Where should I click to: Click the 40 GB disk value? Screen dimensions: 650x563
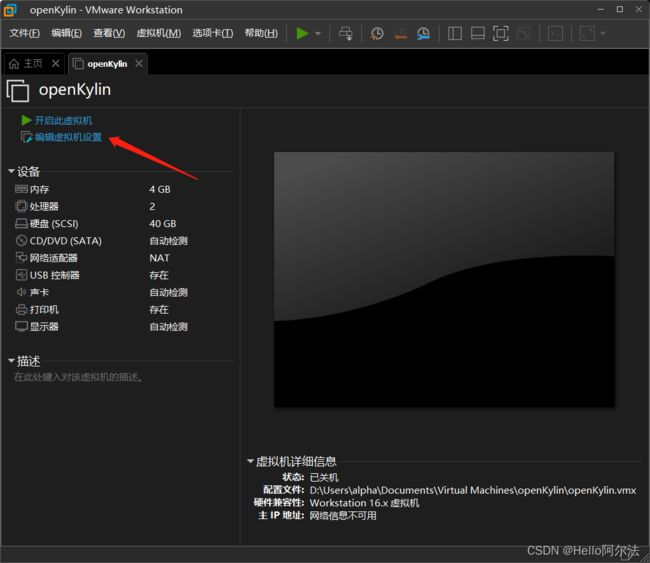(162, 224)
